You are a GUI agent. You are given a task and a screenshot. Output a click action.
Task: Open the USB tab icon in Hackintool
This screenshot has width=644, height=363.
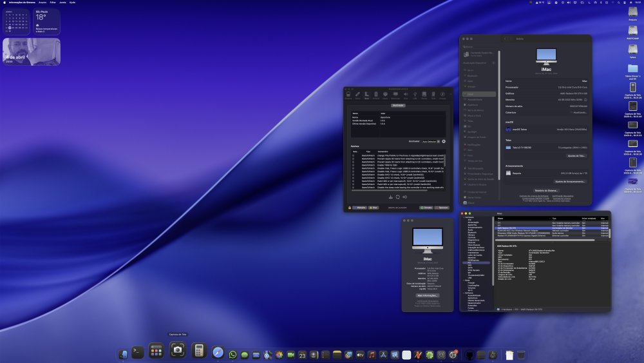[415, 95]
